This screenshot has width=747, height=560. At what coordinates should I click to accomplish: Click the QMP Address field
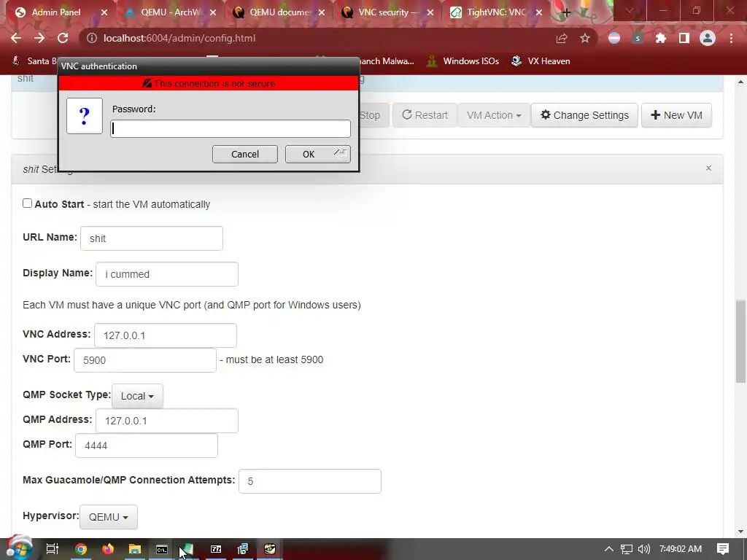167,421
